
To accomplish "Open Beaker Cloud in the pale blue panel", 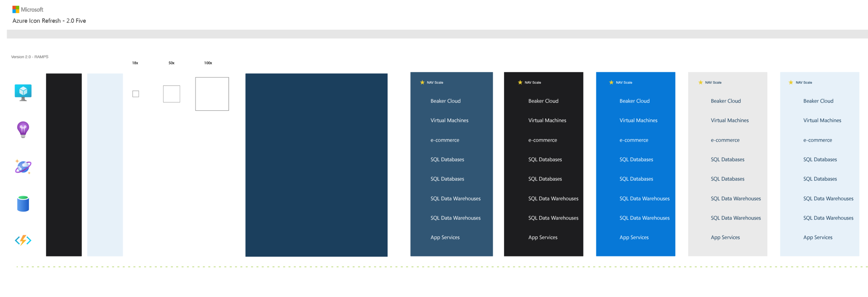I will [818, 101].
